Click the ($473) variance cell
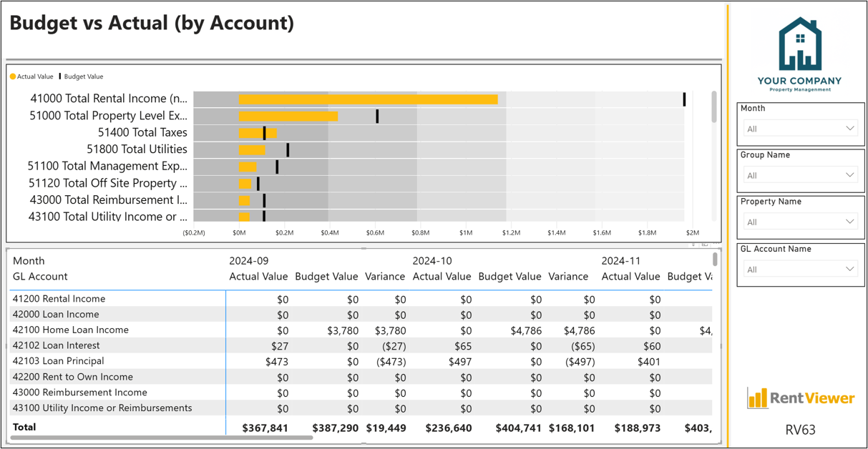The image size is (868, 449). pos(391,361)
